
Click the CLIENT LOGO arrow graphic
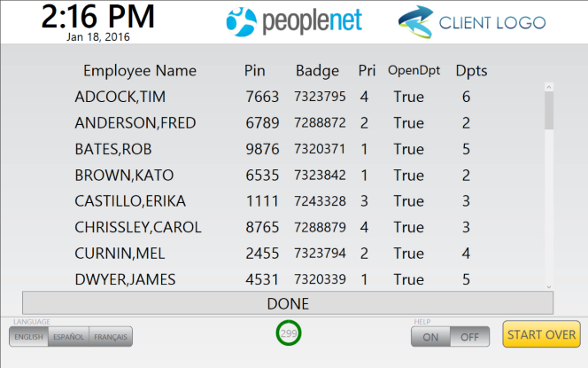pos(415,22)
